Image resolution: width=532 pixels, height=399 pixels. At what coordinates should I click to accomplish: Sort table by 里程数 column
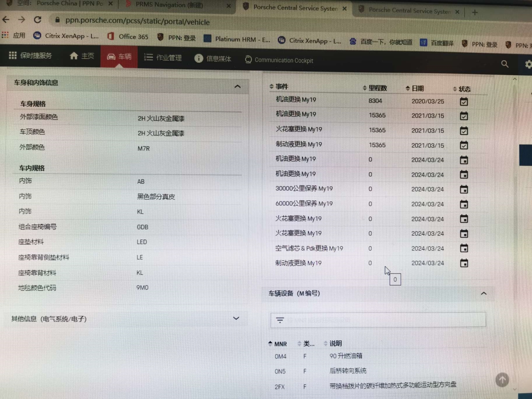374,88
